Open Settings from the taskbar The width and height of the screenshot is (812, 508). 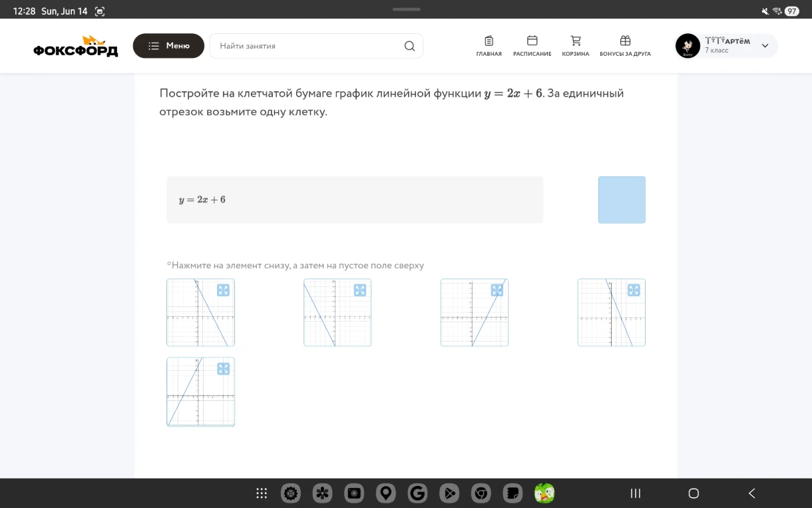(291, 493)
